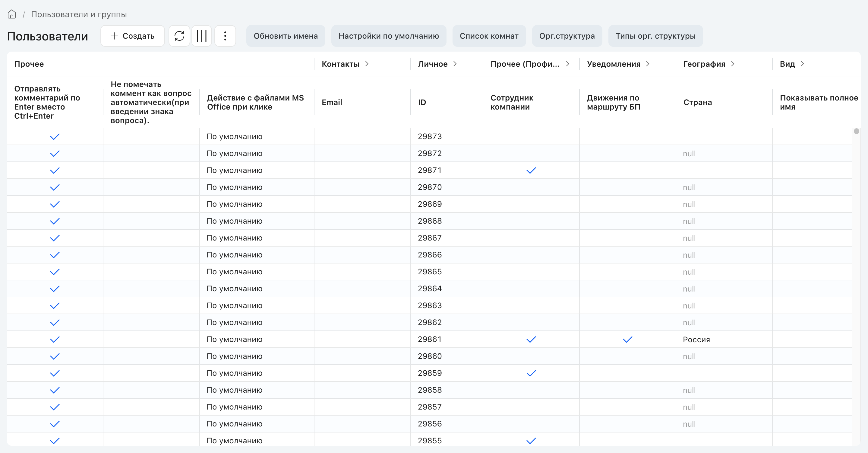Screen dimensions: 868x453
Task: Create a new user with Создать button
Action: 132,36
